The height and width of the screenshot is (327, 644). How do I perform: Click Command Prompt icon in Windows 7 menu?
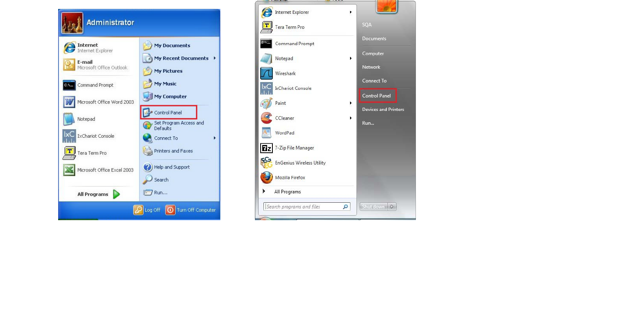point(266,43)
